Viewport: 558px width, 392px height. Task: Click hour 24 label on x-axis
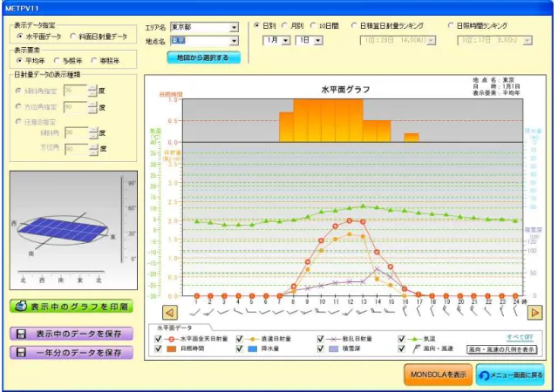(515, 301)
